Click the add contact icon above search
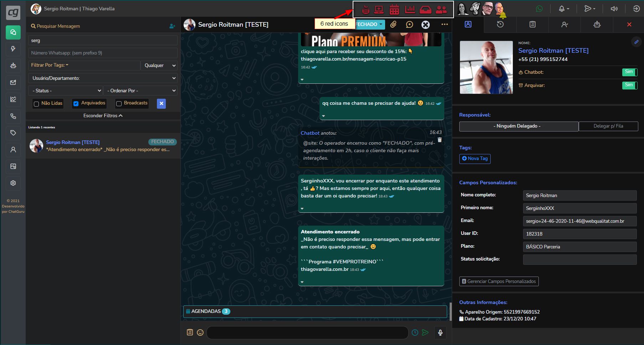The height and width of the screenshot is (345, 644). tap(172, 26)
